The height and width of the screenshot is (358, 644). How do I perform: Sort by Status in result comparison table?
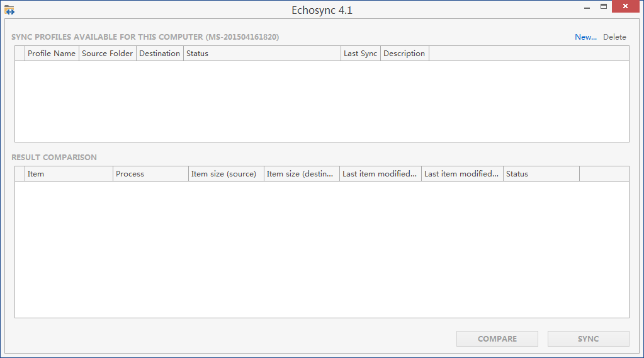point(541,174)
